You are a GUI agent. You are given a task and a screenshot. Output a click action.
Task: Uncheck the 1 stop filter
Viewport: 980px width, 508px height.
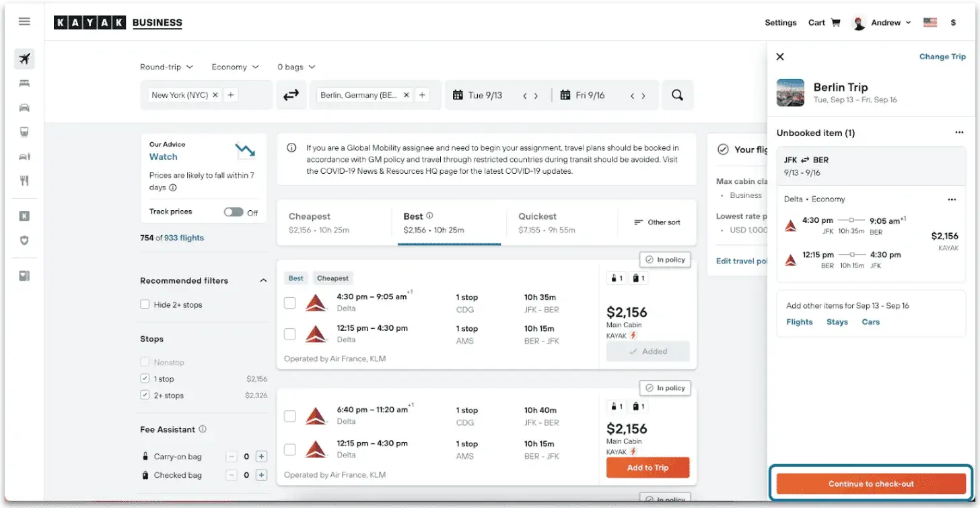coord(145,379)
